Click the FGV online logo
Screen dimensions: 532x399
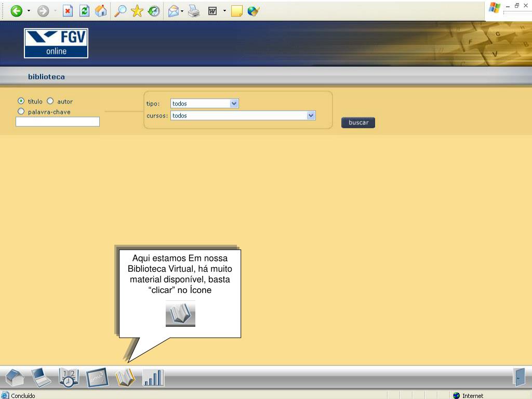point(56,43)
